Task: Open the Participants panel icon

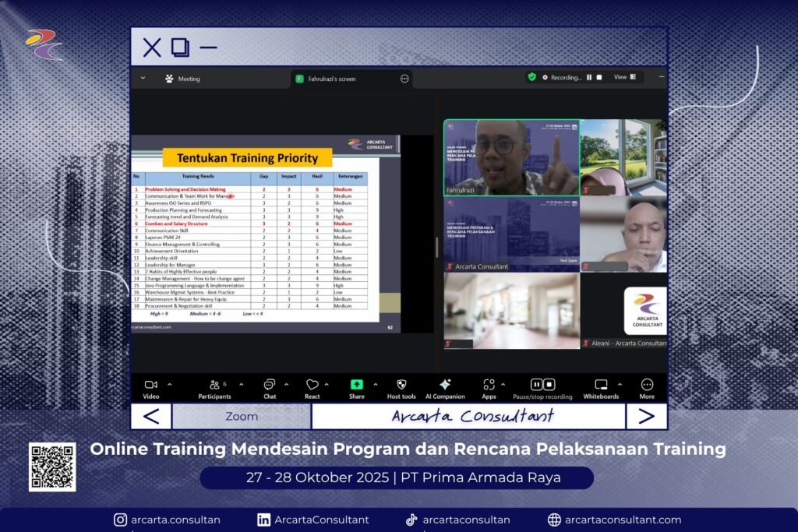Action: (215, 385)
